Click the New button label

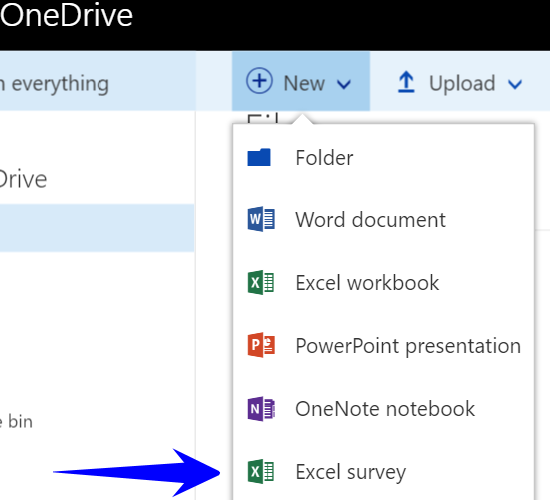(x=304, y=84)
